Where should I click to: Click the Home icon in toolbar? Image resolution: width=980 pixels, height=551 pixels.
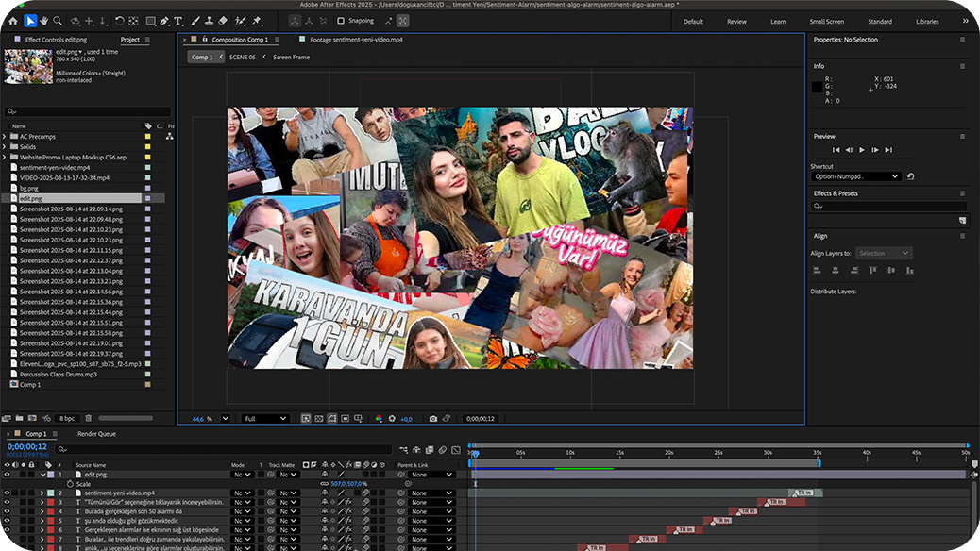tap(13, 21)
